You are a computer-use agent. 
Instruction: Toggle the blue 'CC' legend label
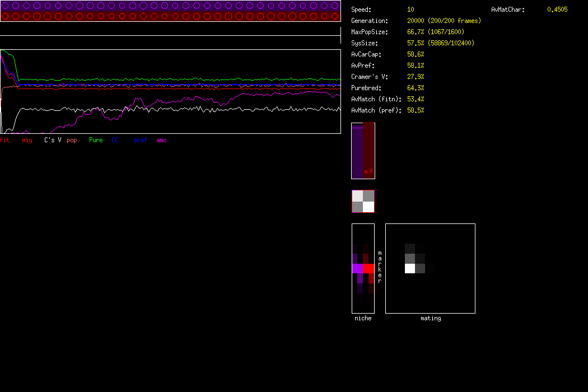tap(115, 140)
